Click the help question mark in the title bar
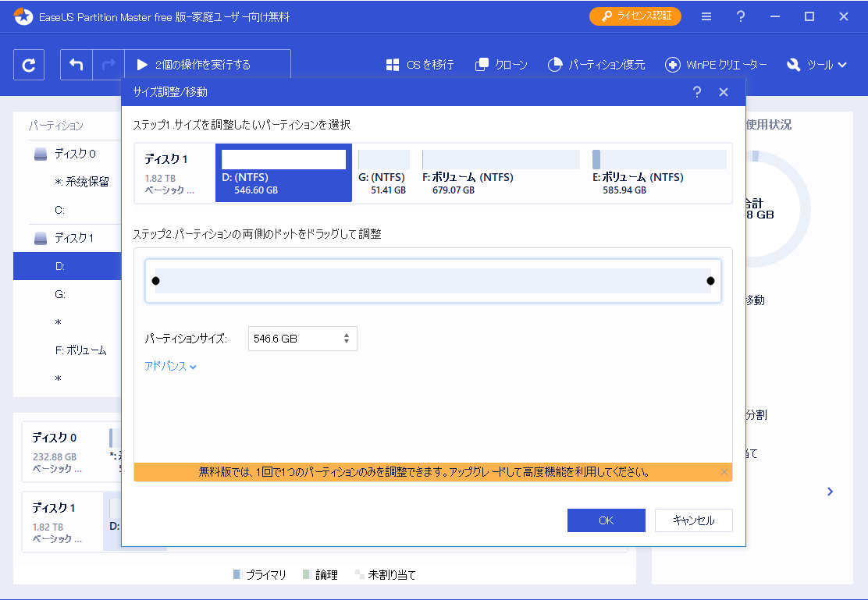 point(741,16)
